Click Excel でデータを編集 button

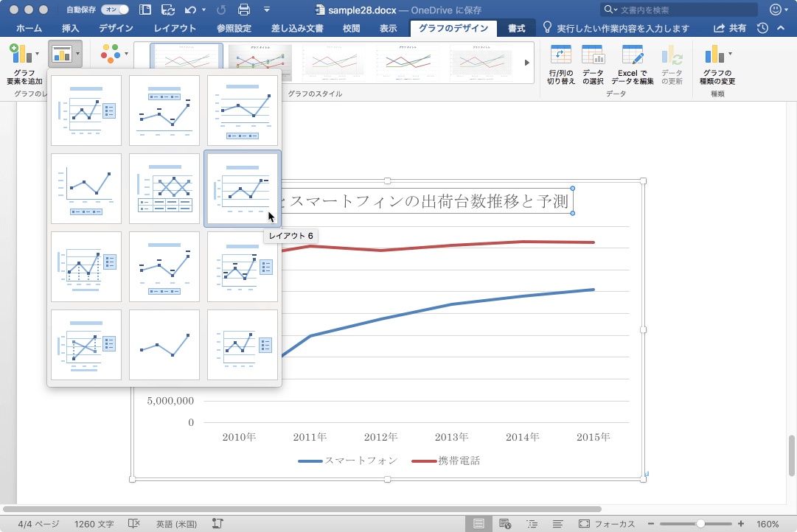633,65
